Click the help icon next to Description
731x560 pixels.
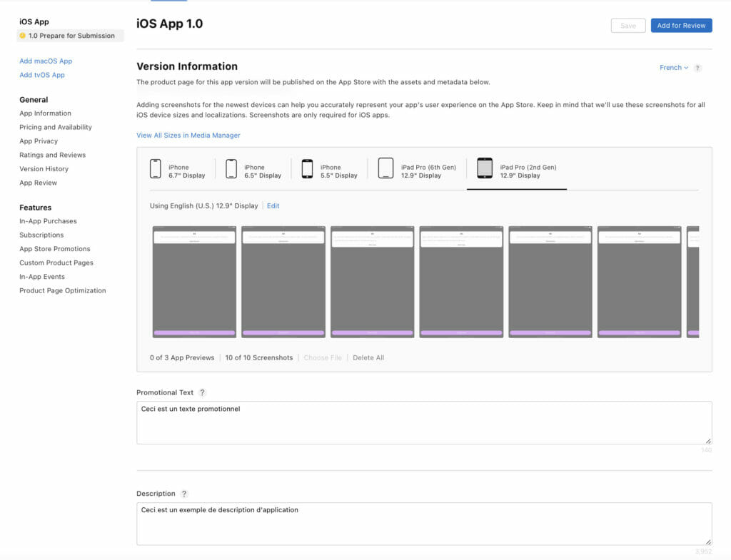[184, 494]
